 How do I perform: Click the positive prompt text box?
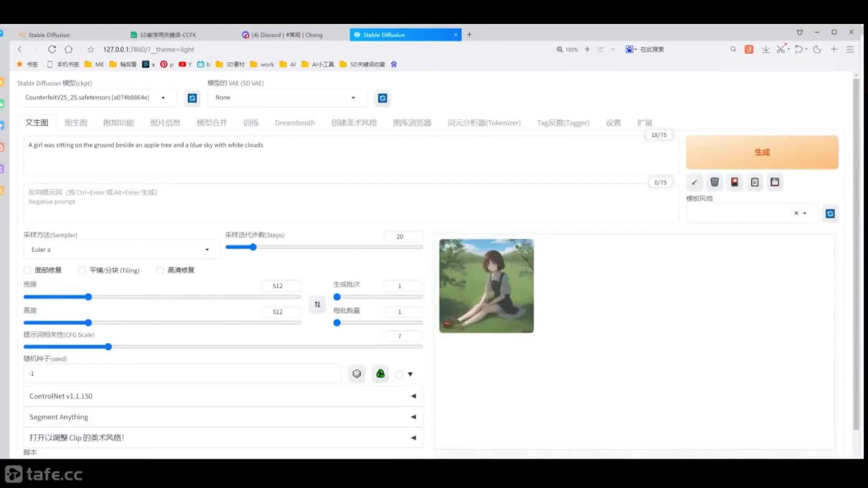coord(350,156)
